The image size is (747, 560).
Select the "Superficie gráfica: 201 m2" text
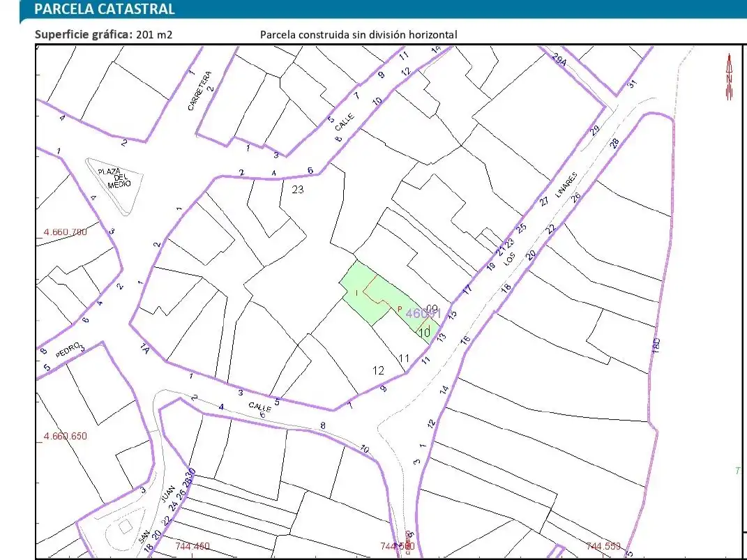(103, 34)
